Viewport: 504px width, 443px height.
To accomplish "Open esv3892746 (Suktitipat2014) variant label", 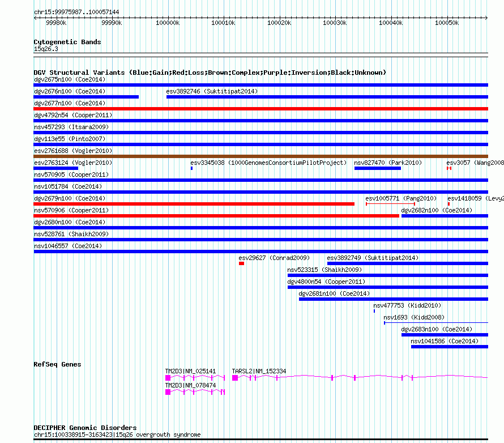I will pos(212,91).
